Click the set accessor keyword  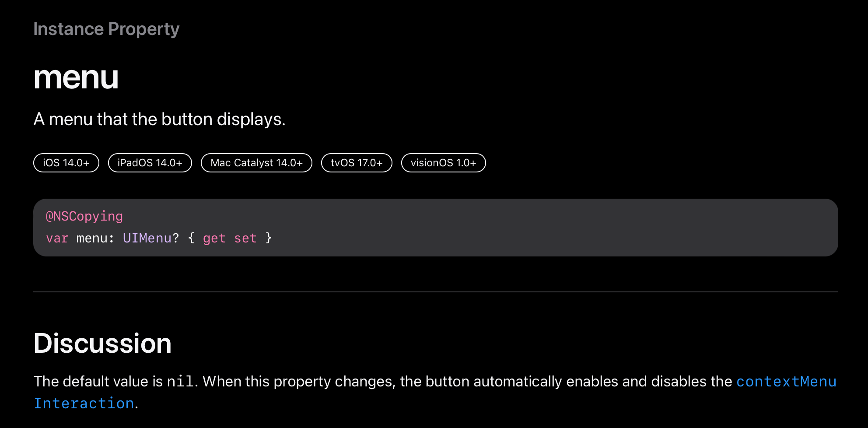coord(245,238)
